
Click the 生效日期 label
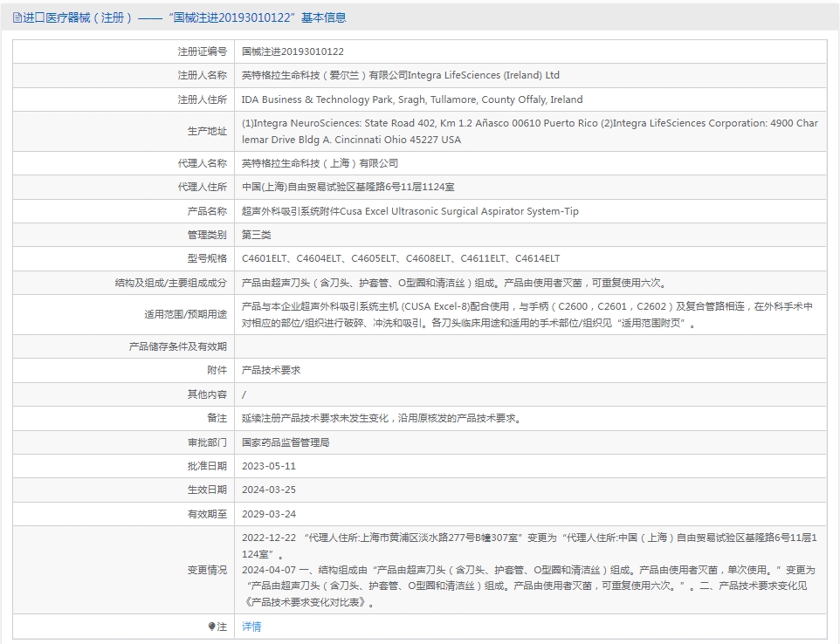[x=207, y=490]
